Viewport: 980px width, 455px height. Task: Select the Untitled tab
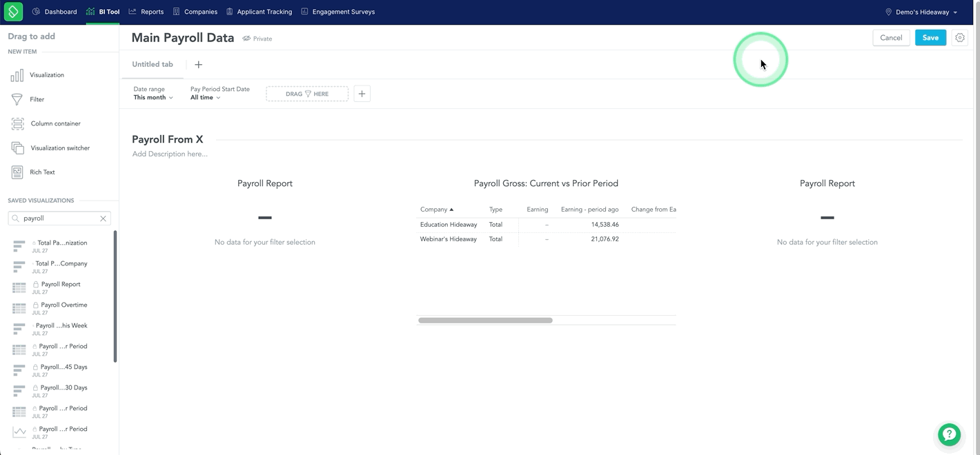coord(153,64)
